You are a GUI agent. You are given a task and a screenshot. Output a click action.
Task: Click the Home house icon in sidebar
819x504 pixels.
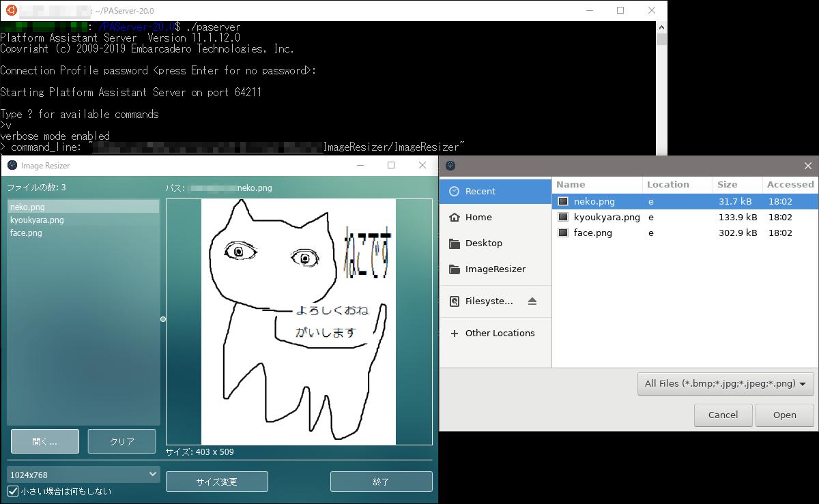tap(455, 218)
